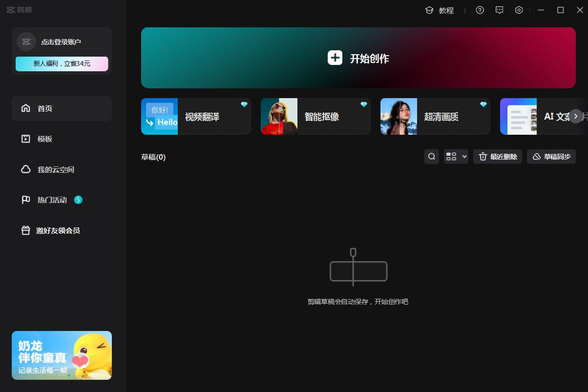Select the 智能抠像 feature card

coord(315,116)
